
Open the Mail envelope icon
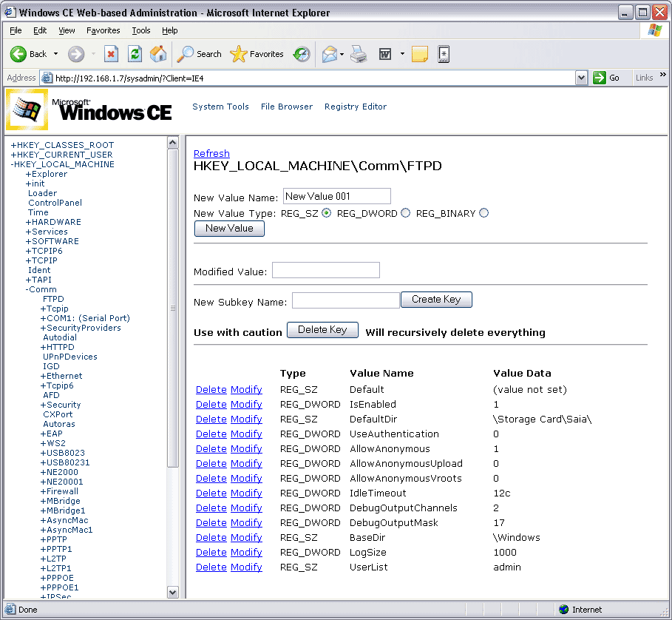tap(330, 54)
